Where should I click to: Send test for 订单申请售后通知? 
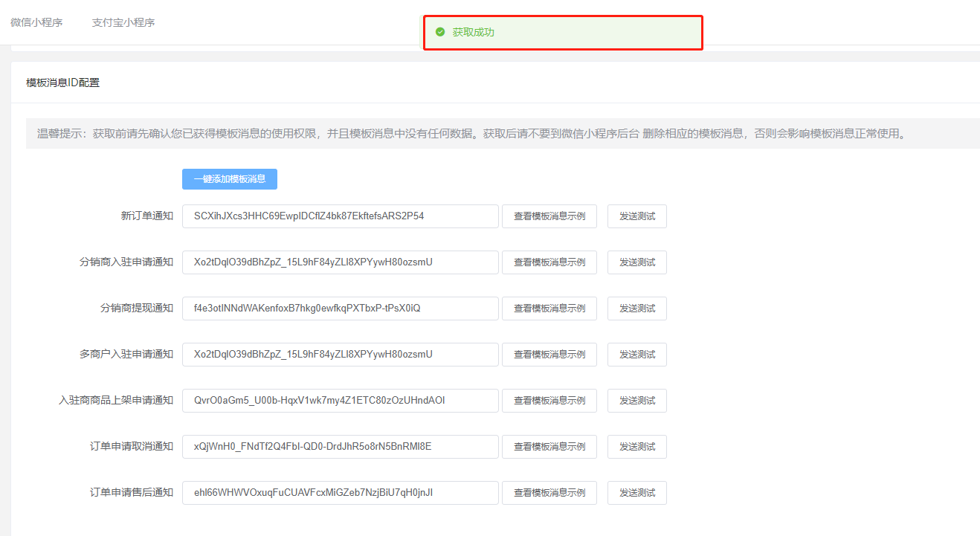(636, 493)
